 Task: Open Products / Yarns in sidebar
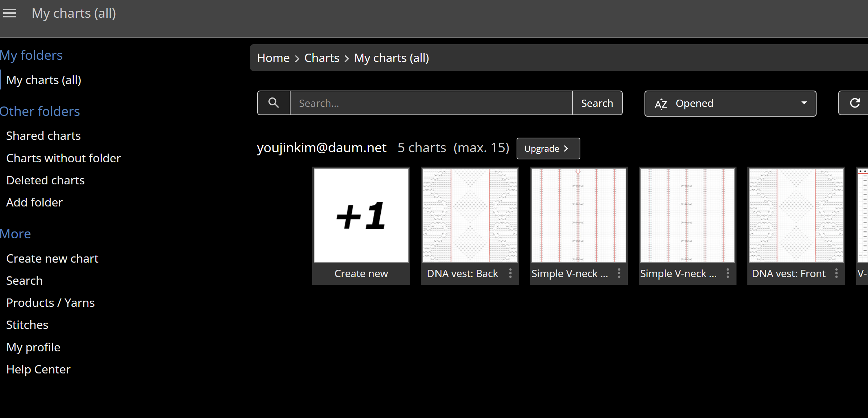point(50,303)
